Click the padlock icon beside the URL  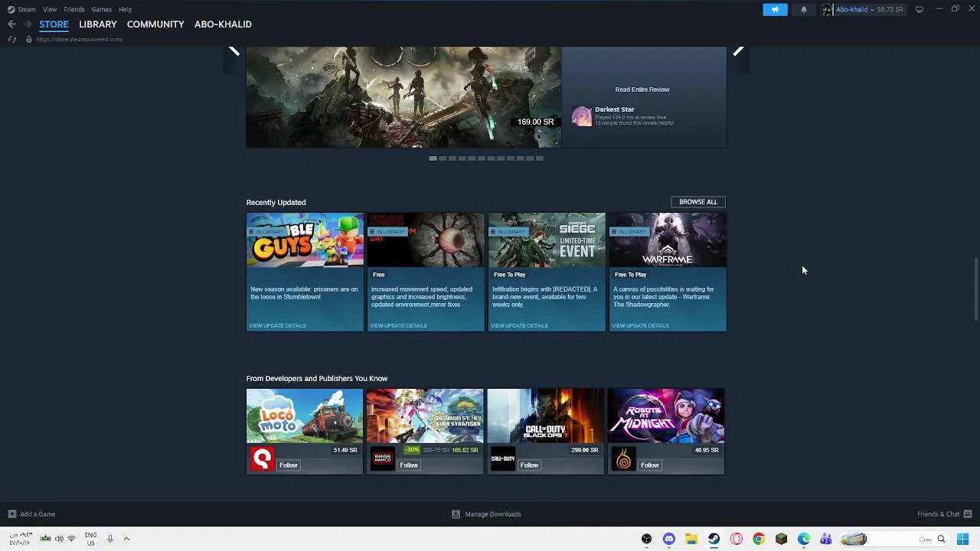(x=29, y=39)
